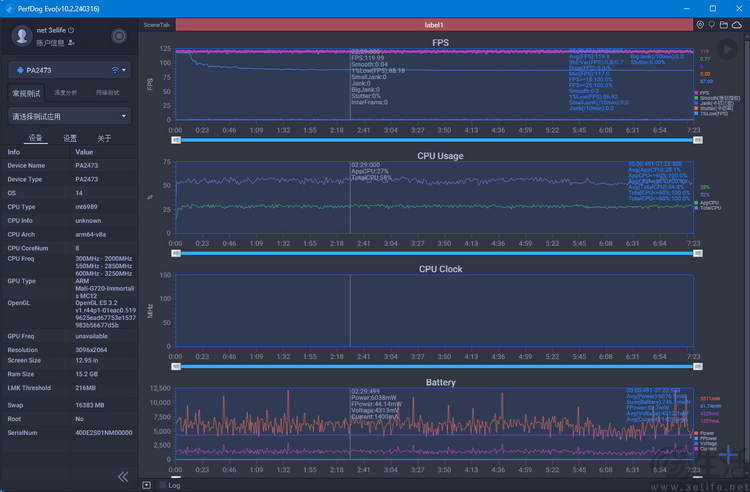The image size is (750, 492).
Task: Click the user profile avatar
Action: [22, 36]
